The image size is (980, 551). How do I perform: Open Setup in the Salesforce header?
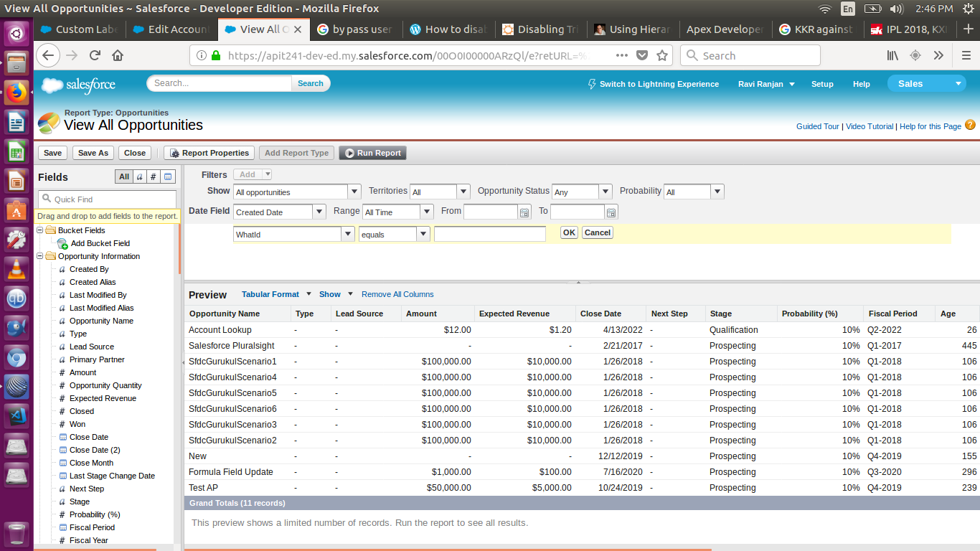822,84
